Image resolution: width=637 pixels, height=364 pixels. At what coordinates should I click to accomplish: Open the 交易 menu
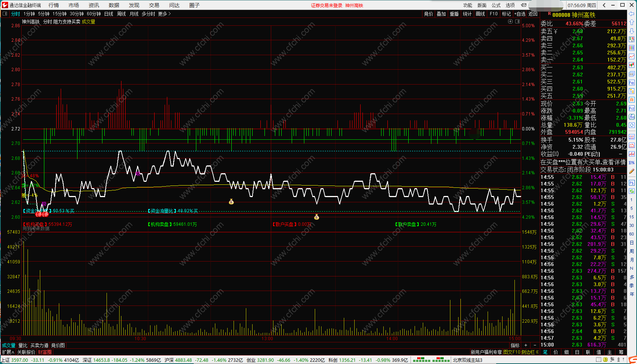(154, 5)
